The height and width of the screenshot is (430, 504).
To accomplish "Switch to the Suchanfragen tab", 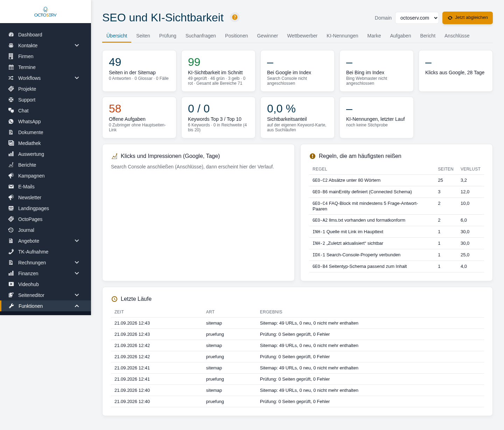I will pos(201,36).
